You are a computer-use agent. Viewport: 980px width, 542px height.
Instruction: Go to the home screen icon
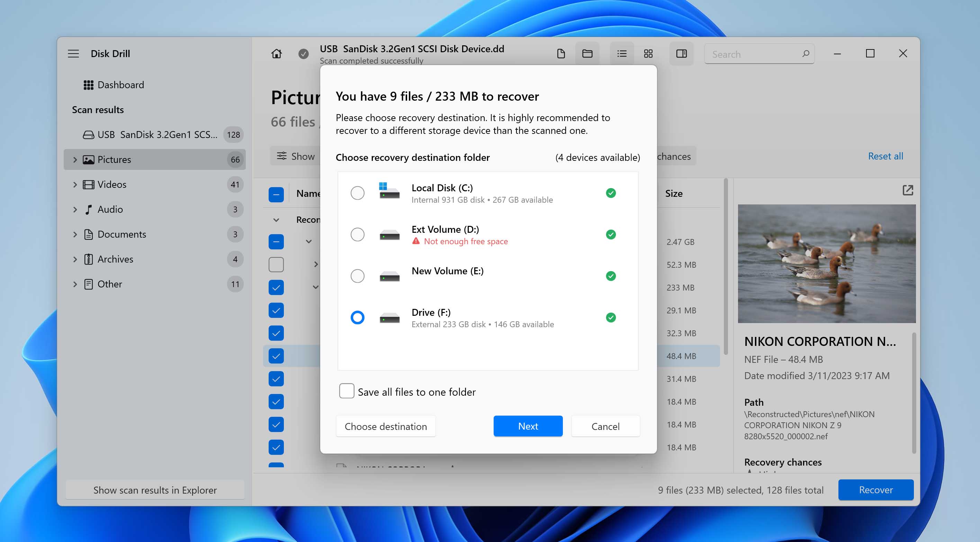(x=277, y=54)
